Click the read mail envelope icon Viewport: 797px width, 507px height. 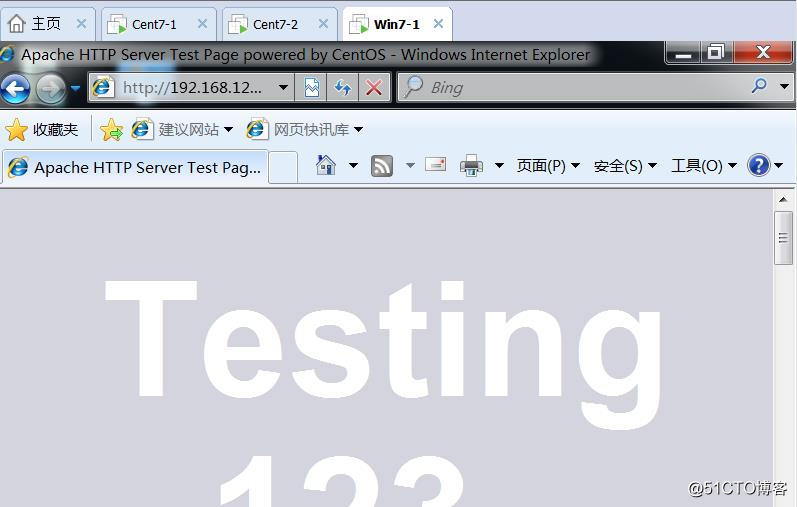click(x=435, y=165)
